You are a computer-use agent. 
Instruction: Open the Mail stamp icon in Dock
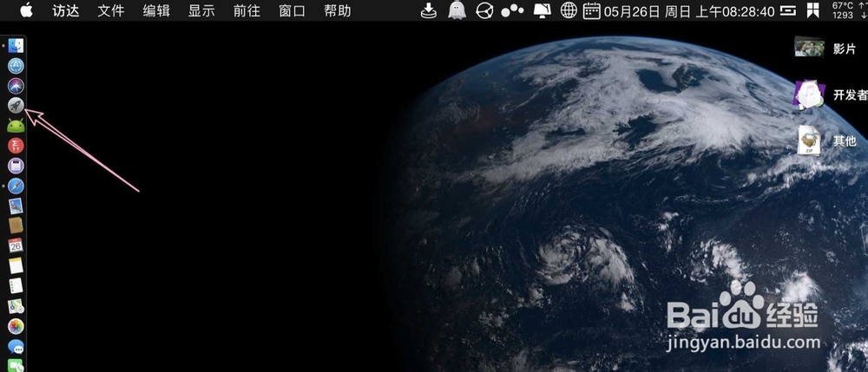tap(16, 206)
